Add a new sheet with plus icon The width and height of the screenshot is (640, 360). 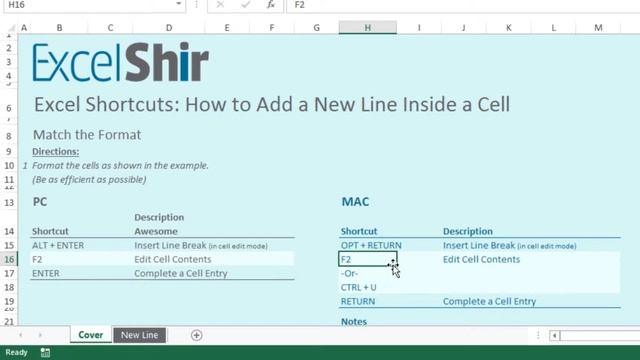(196, 335)
